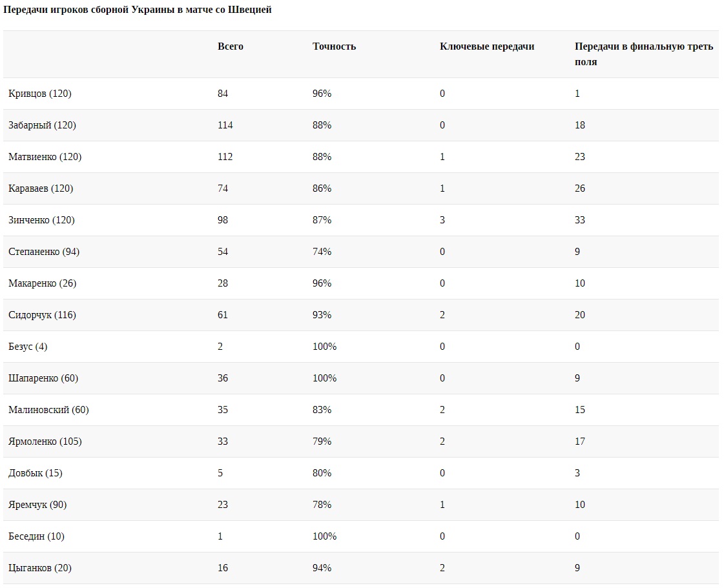Click the 'Сидорчук (116)' cell
The width and height of the screenshot is (724, 588).
42,315
